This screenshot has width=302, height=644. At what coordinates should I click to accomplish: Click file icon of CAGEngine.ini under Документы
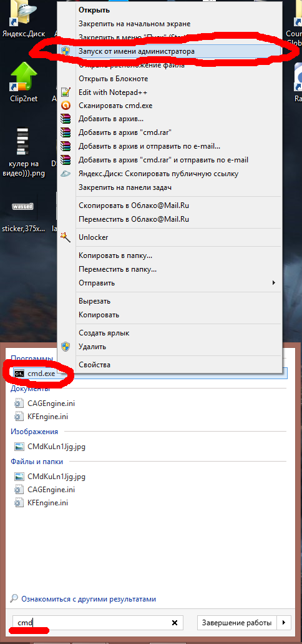[x=19, y=404]
